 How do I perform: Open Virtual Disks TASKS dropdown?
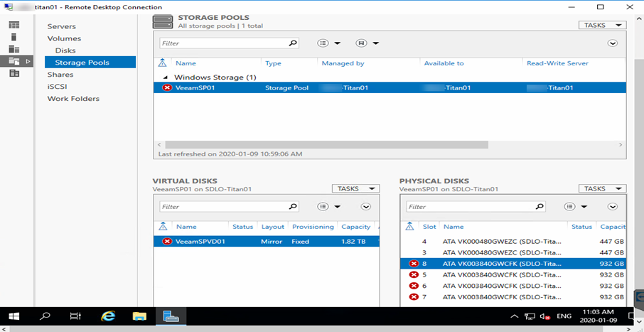pyautogui.click(x=355, y=188)
